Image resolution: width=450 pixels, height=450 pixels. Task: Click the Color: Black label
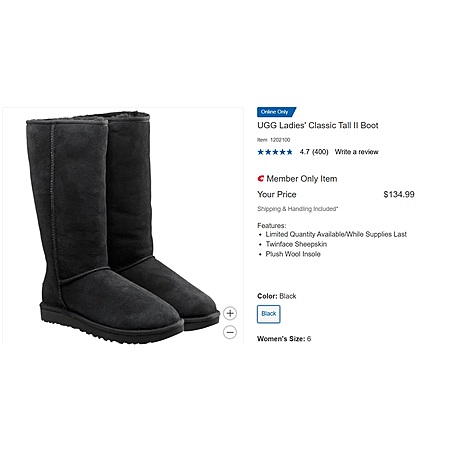277,296
